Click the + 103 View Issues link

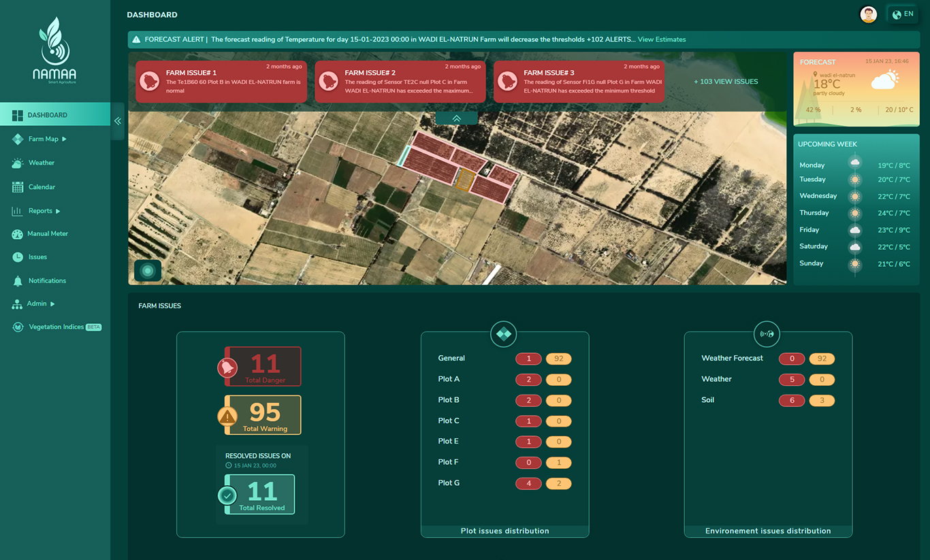tap(726, 82)
